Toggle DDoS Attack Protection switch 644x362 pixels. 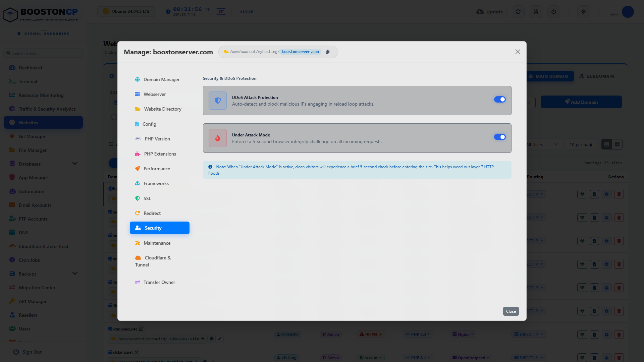(x=500, y=100)
